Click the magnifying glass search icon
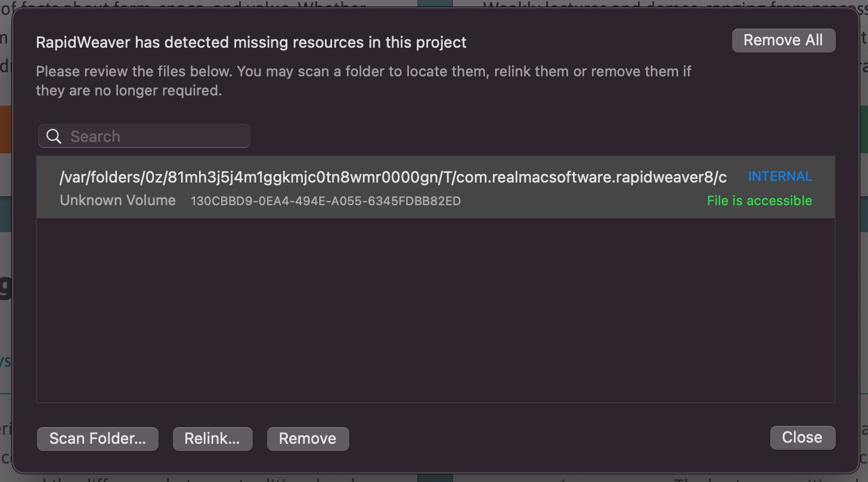868x482 pixels. click(54, 137)
